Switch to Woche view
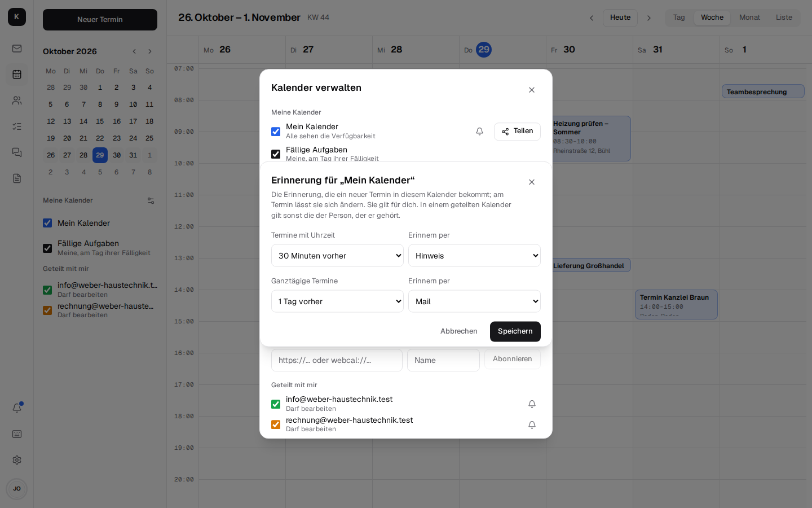The height and width of the screenshot is (508, 812). 712,17
